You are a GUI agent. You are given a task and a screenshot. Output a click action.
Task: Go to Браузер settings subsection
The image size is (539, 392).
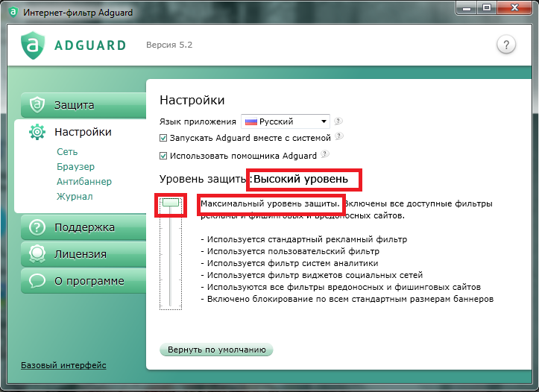pos(75,167)
